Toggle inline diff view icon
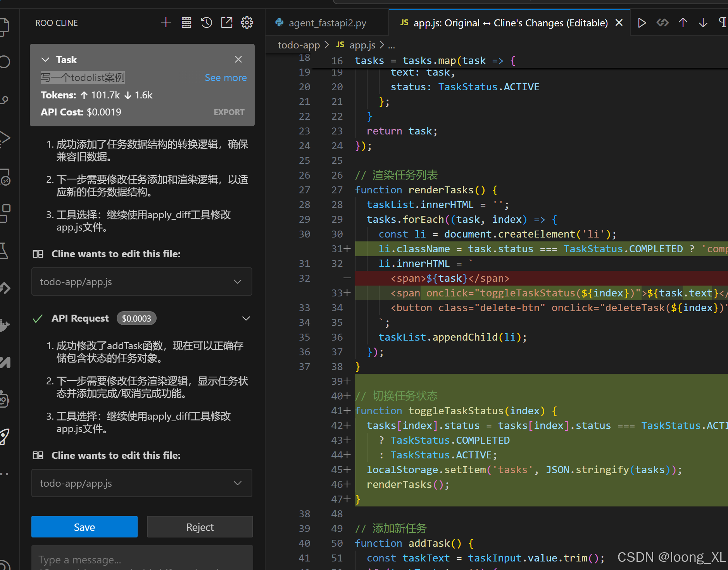This screenshot has width=728, height=570. [x=662, y=22]
